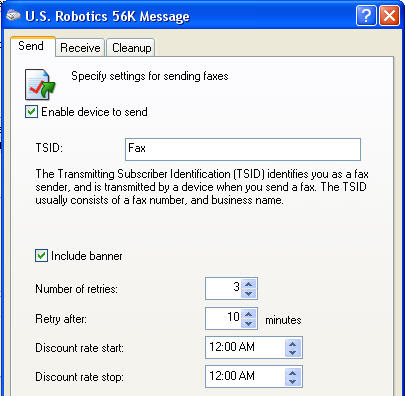Select the Send tab

[32, 46]
